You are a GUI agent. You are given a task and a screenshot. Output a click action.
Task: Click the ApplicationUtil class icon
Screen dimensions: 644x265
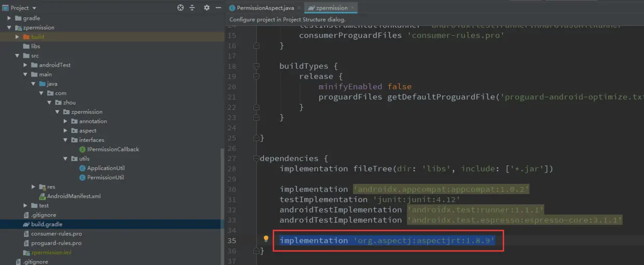coord(83,168)
